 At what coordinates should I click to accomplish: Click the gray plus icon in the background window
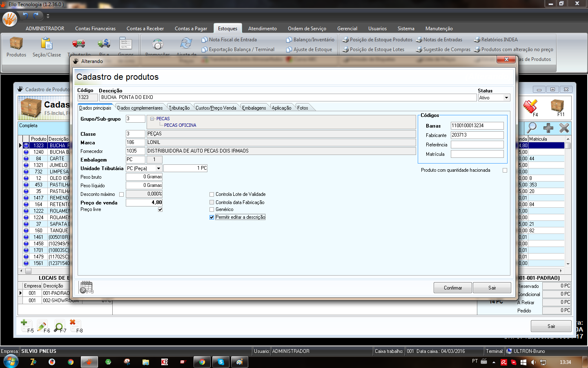tap(548, 128)
